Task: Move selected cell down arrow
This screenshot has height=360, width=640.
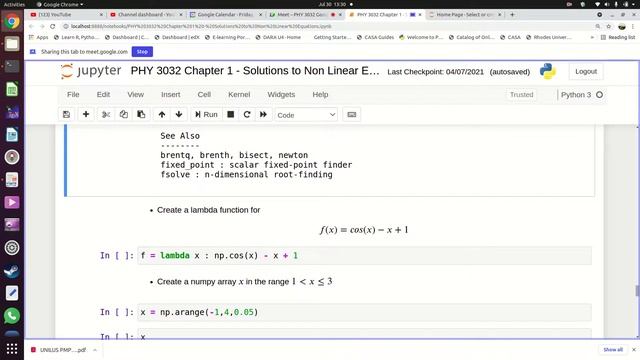Action: 179,115
